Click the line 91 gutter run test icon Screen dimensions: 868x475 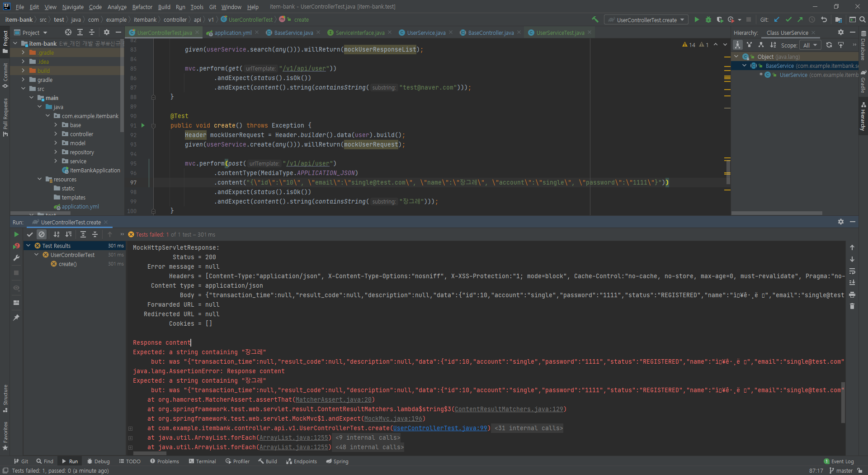(x=143, y=125)
